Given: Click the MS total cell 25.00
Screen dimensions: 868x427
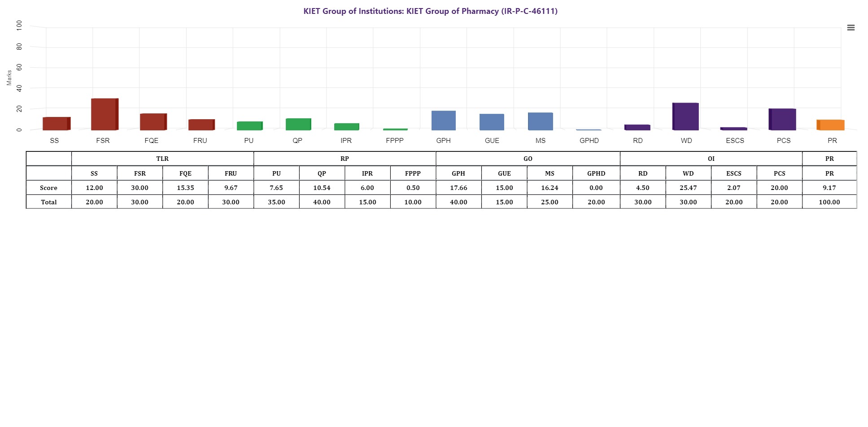Looking at the screenshot, I should (550, 202).
